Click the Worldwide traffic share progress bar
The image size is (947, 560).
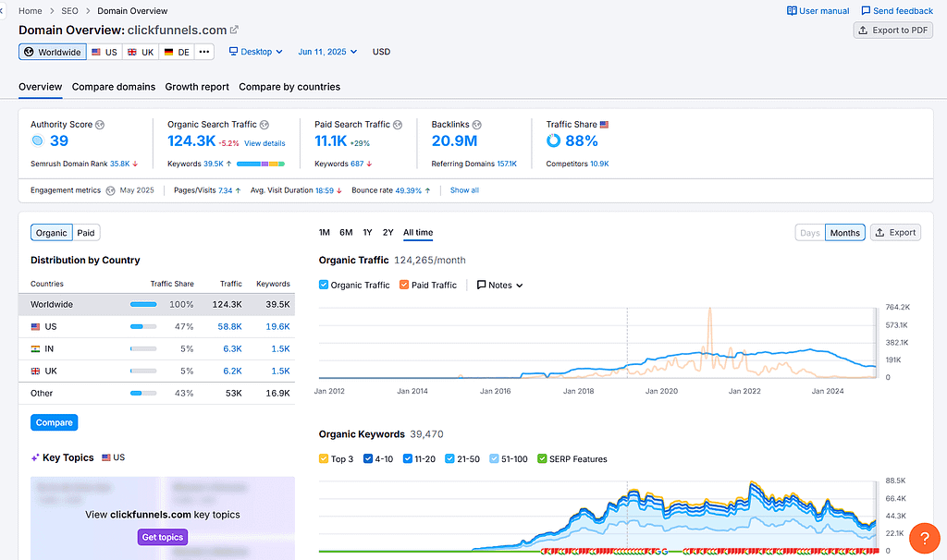[x=143, y=304]
